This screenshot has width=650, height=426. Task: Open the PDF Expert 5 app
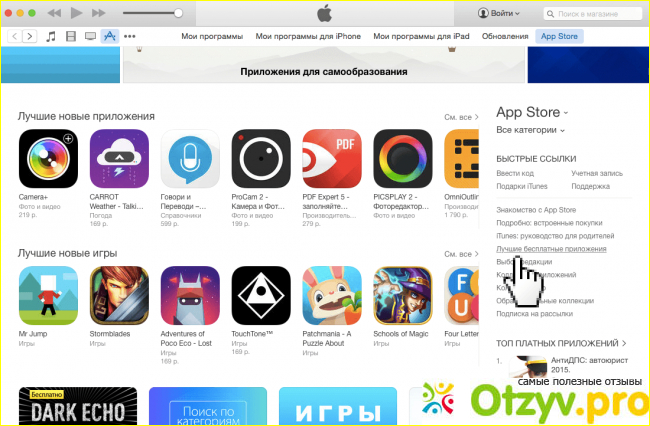point(332,159)
